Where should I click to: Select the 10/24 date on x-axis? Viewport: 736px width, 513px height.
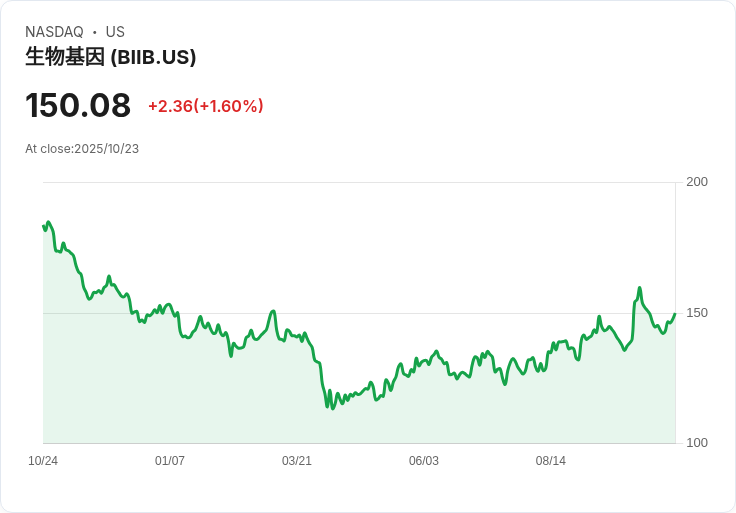(x=43, y=461)
